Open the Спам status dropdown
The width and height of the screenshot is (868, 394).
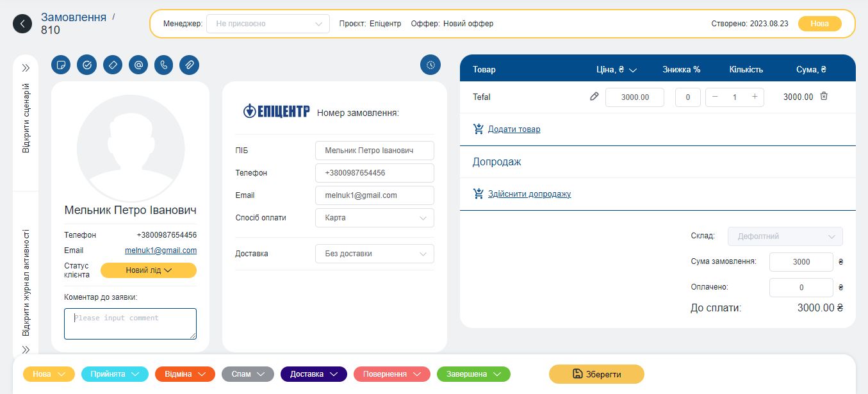[248, 374]
